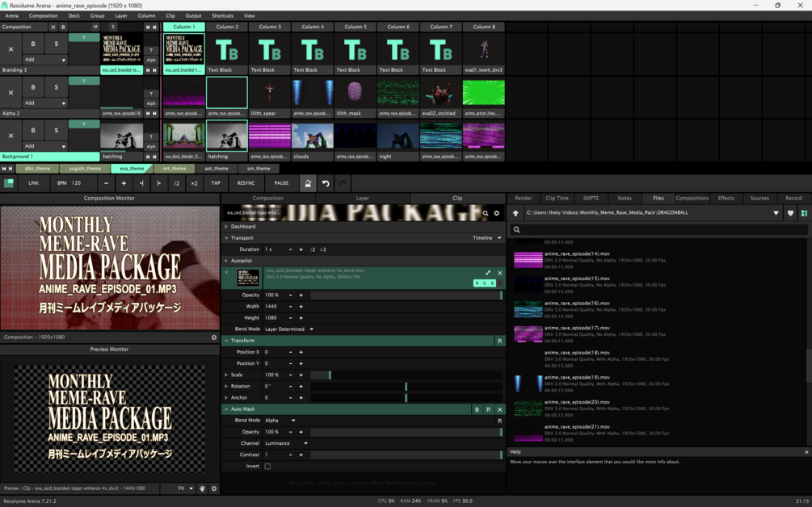Open the Files path history dropdown arrow
The height and width of the screenshot is (507, 812).
(776, 213)
